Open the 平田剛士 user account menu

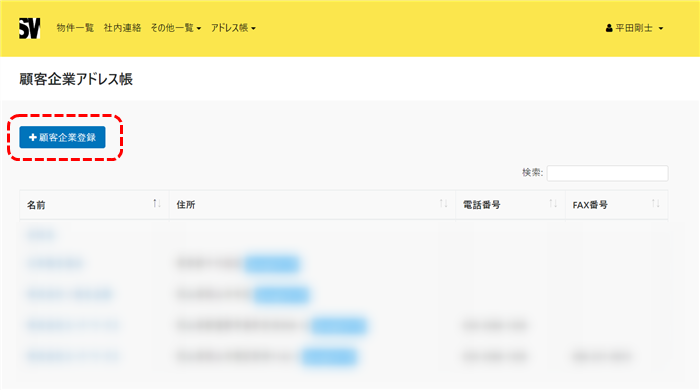point(634,28)
